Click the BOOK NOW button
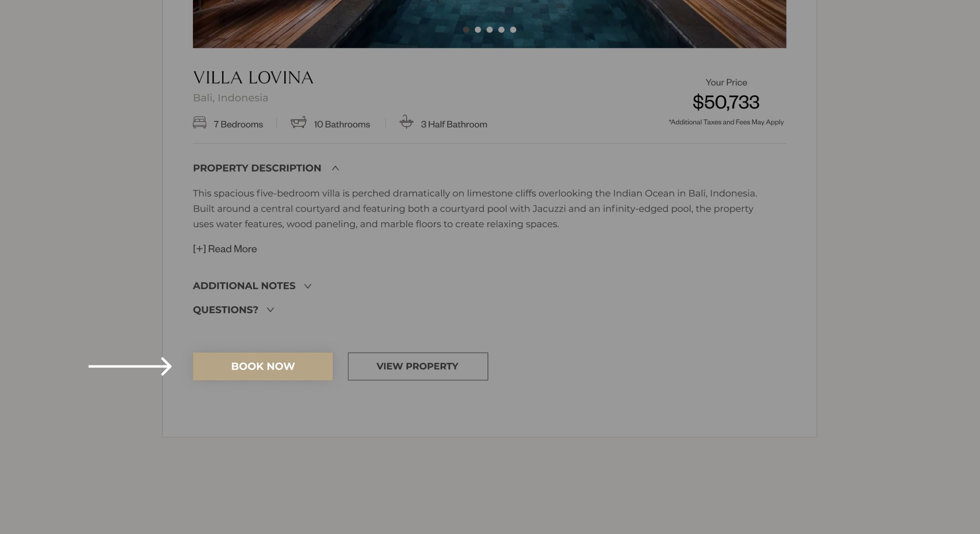This screenshot has width=980, height=534. tap(263, 366)
